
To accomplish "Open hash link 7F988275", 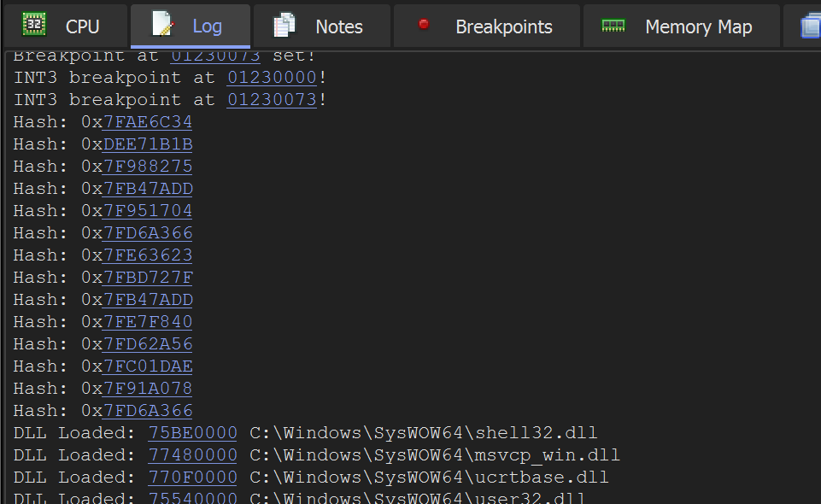I will (x=148, y=167).
